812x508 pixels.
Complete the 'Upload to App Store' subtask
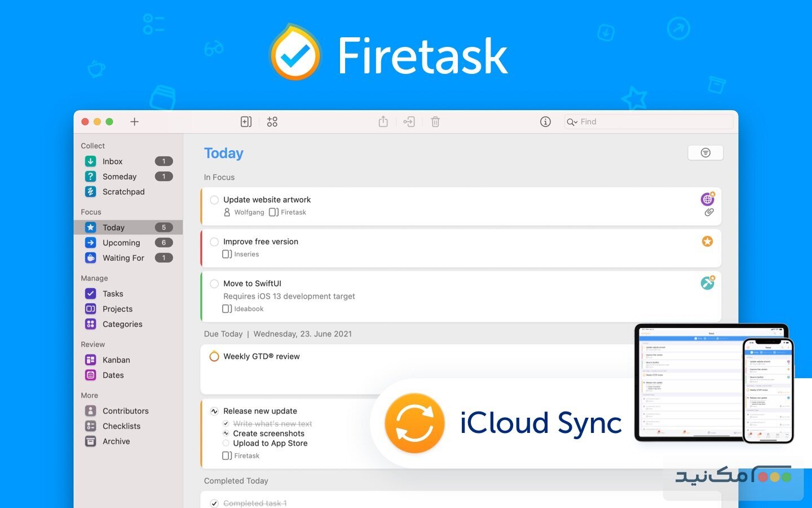[x=226, y=443]
